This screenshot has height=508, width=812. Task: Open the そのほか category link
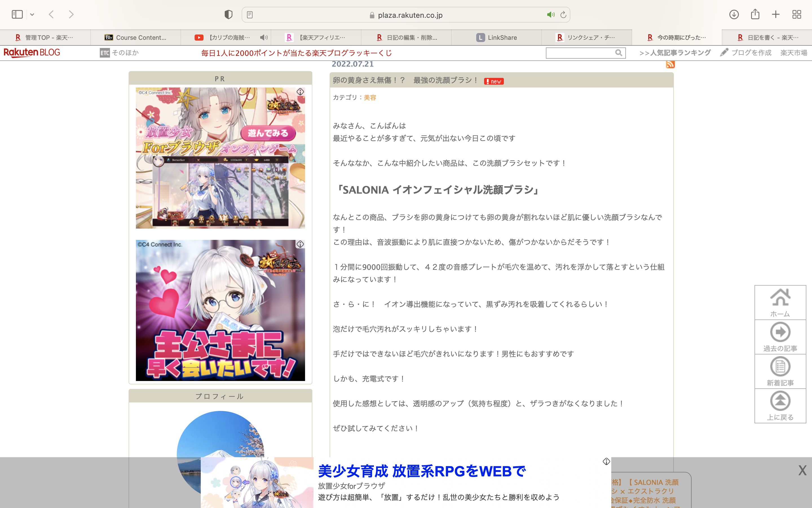coord(125,53)
